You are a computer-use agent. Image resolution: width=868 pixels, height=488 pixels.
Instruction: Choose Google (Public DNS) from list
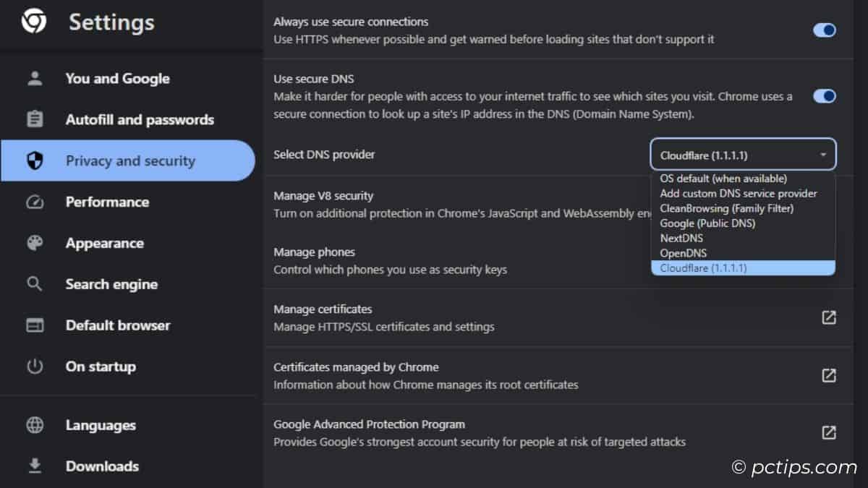707,223
